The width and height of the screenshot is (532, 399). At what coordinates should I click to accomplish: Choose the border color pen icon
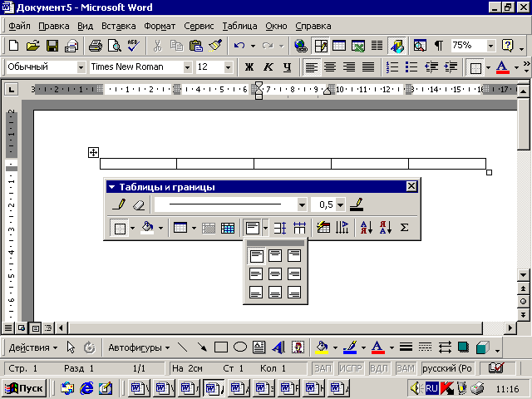coord(357,204)
